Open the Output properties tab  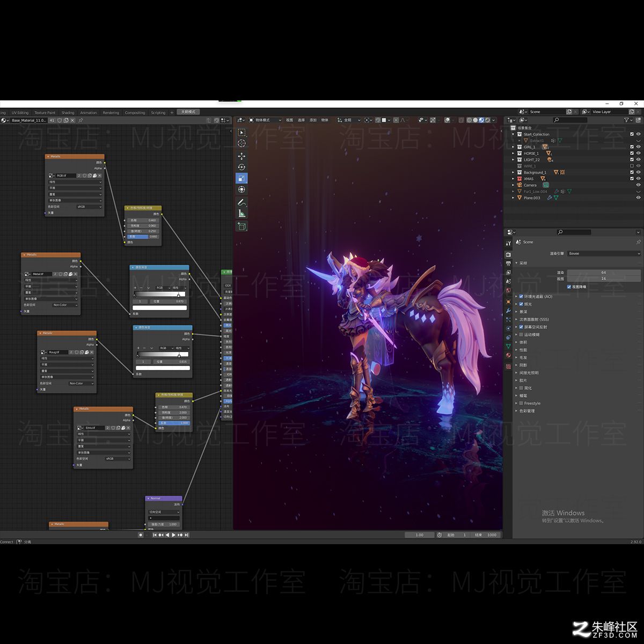pos(508,264)
